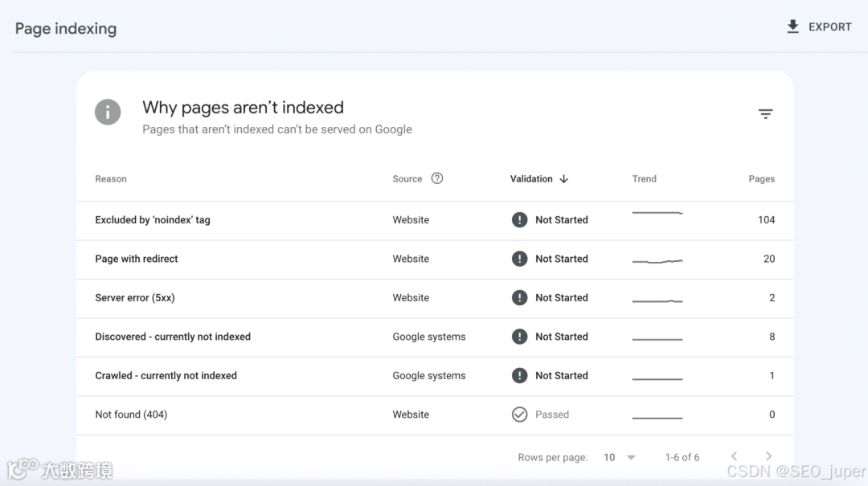
Task: Click the EXPORT button label
Action: (829, 27)
